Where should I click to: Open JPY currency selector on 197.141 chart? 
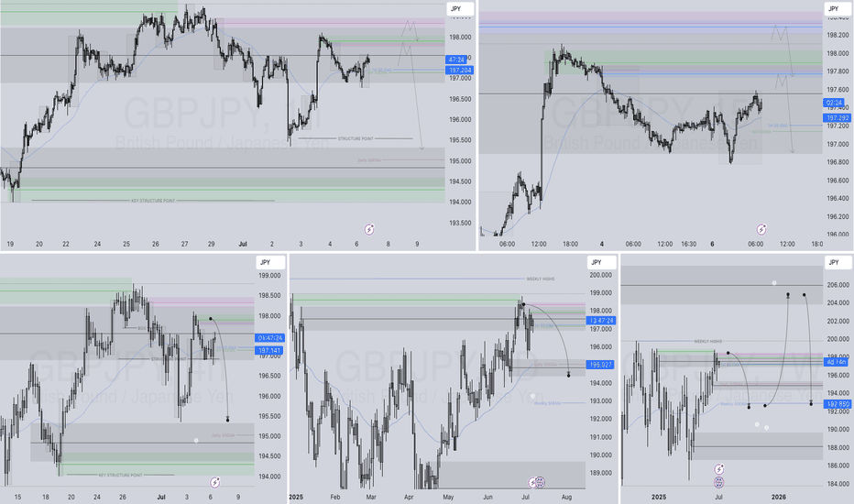(270, 262)
